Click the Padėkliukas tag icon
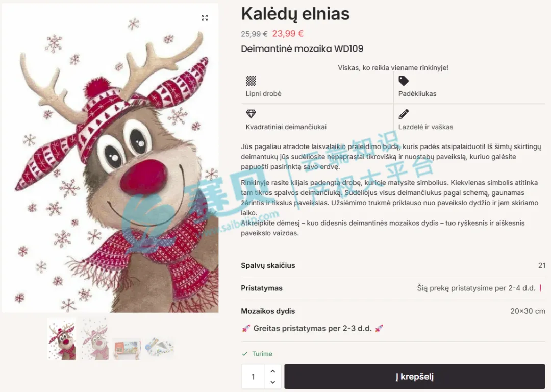 (x=404, y=81)
